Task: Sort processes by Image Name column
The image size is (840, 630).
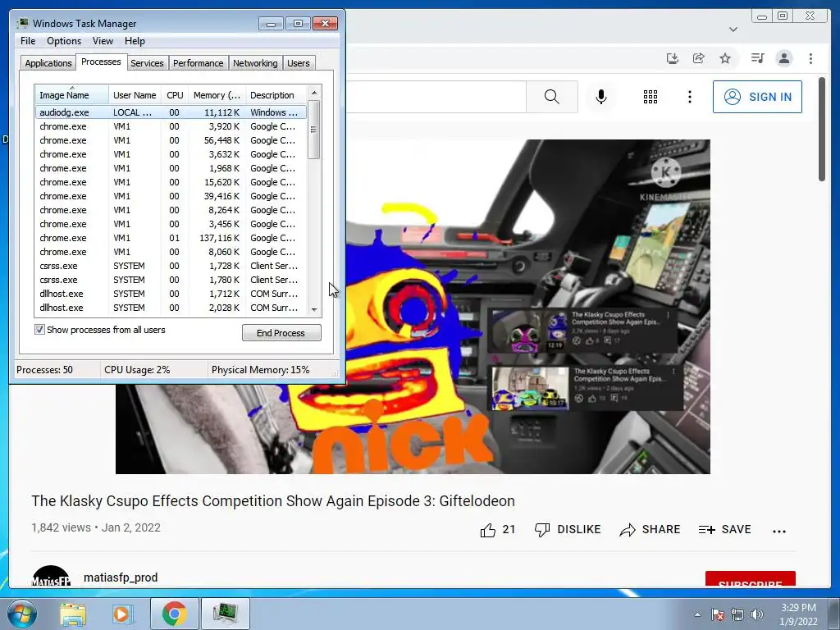Action: (x=71, y=95)
